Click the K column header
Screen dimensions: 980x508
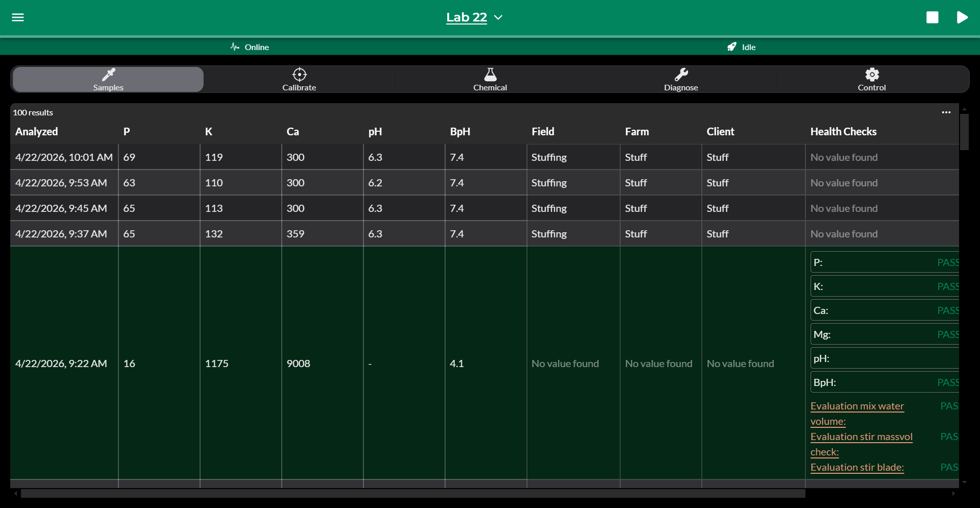click(x=209, y=132)
